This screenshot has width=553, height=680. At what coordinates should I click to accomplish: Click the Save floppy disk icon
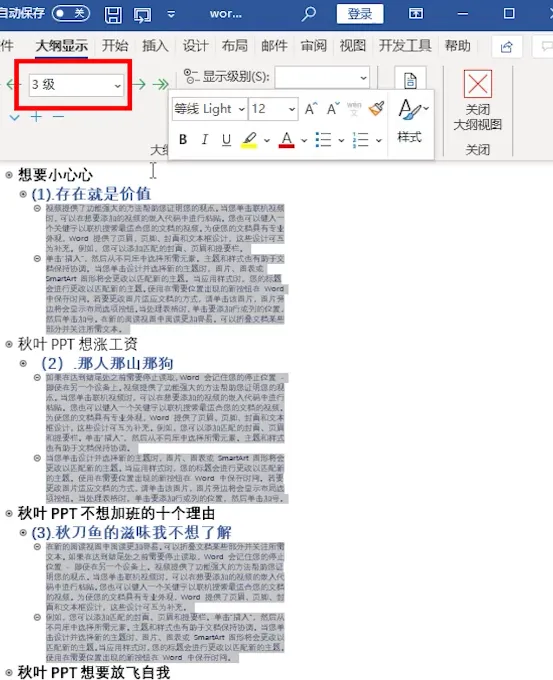tap(113, 14)
